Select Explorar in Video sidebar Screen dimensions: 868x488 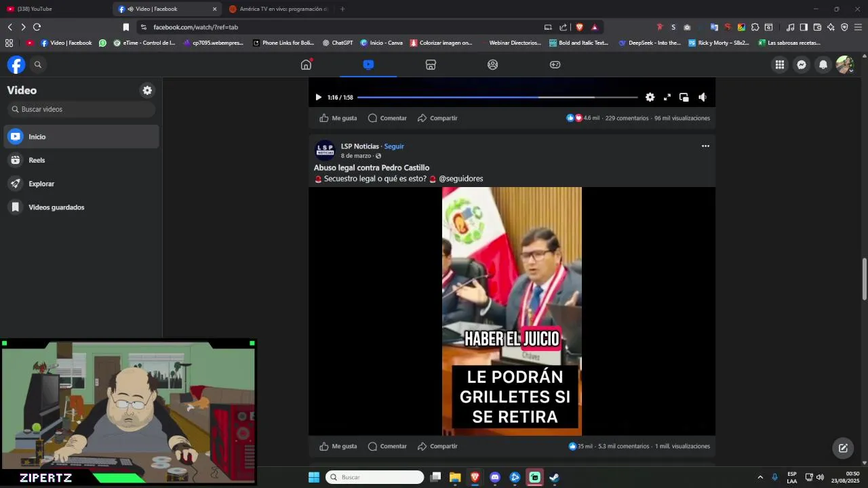click(x=81, y=184)
